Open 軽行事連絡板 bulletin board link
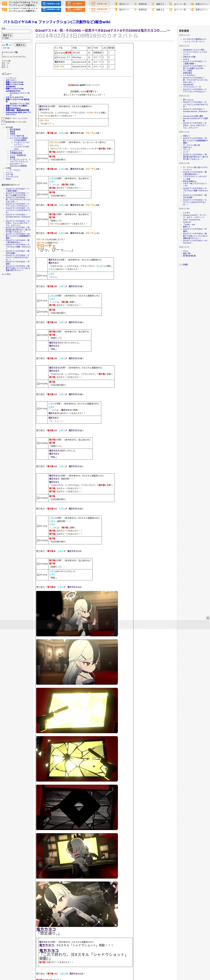The height and width of the screenshot is (980, 210). [15, 129]
